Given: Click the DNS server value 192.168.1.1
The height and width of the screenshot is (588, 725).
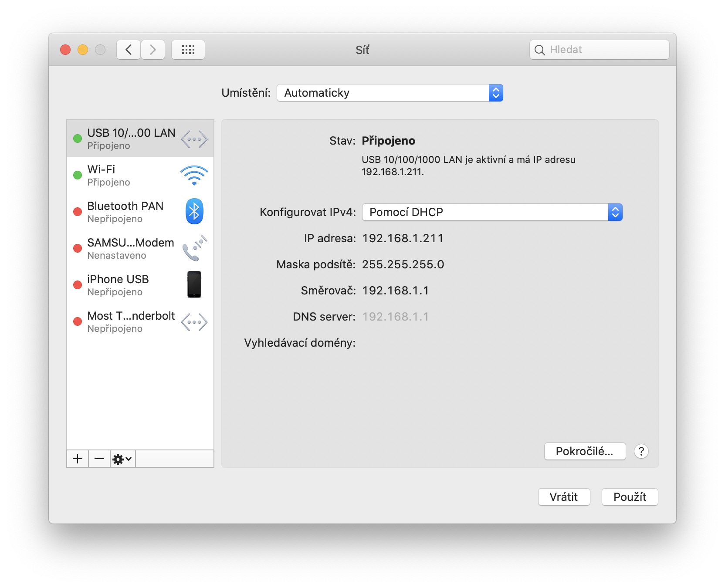Looking at the screenshot, I should click(x=396, y=317).
